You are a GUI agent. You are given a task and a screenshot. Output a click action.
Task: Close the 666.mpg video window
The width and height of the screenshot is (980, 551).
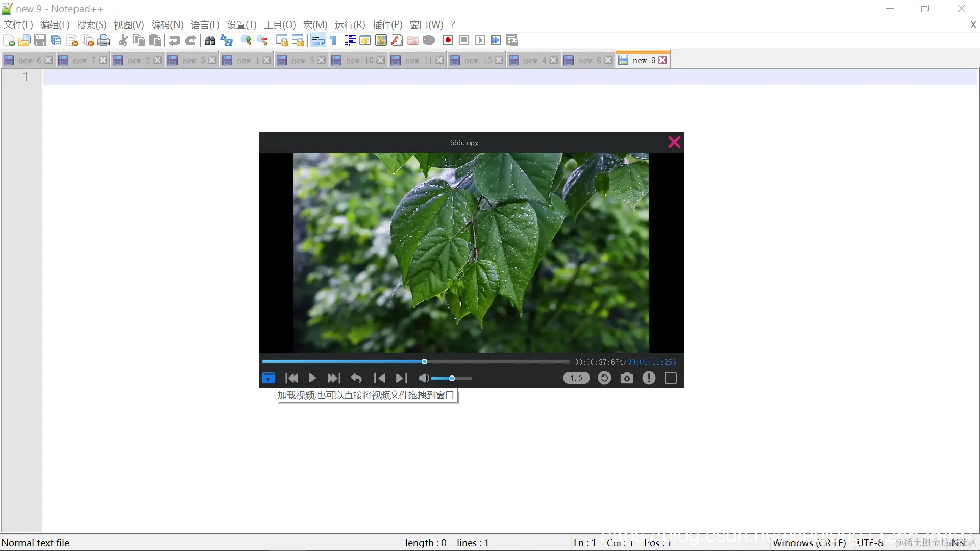674,142
